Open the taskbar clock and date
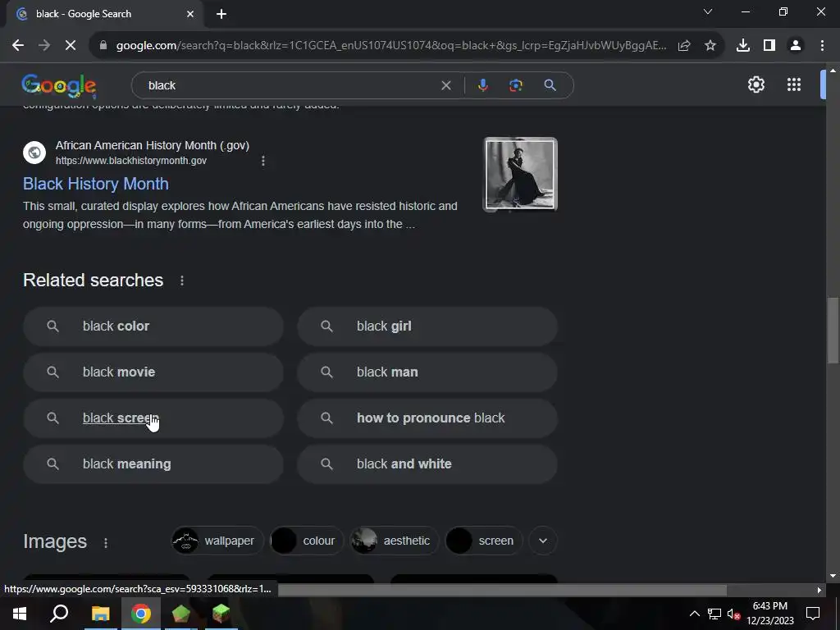Screen dimensions: 840x630 coord(769,614)
